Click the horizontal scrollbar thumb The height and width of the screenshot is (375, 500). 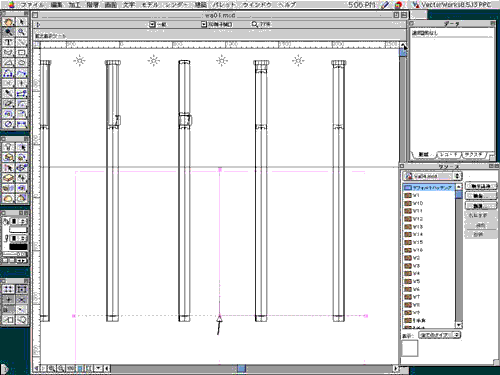[x=241, y=368]
